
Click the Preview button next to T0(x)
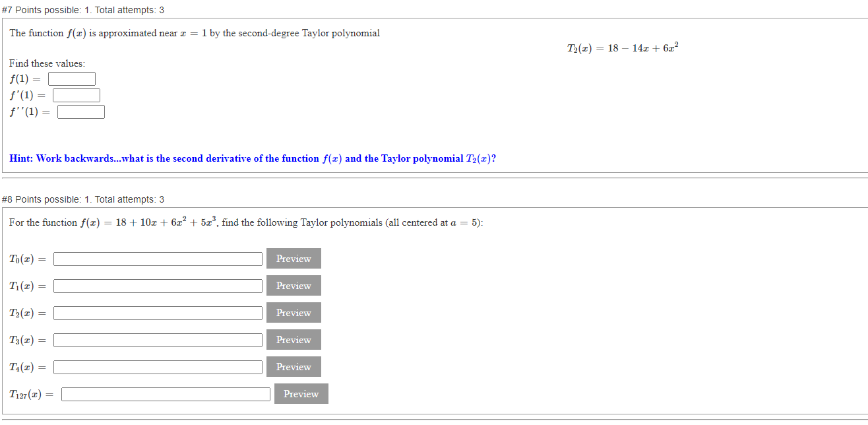click(x=293, y=258)
